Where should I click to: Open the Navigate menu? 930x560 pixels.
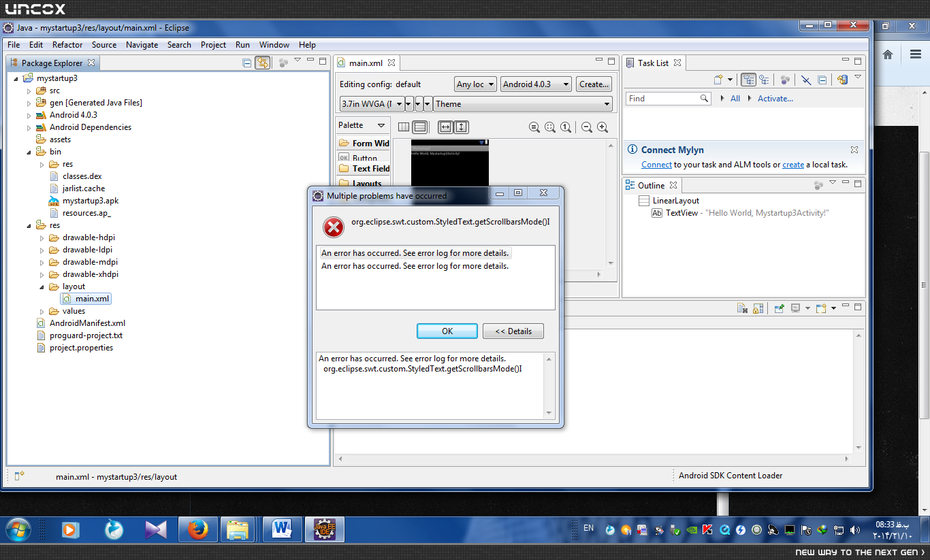coord(142,45)
